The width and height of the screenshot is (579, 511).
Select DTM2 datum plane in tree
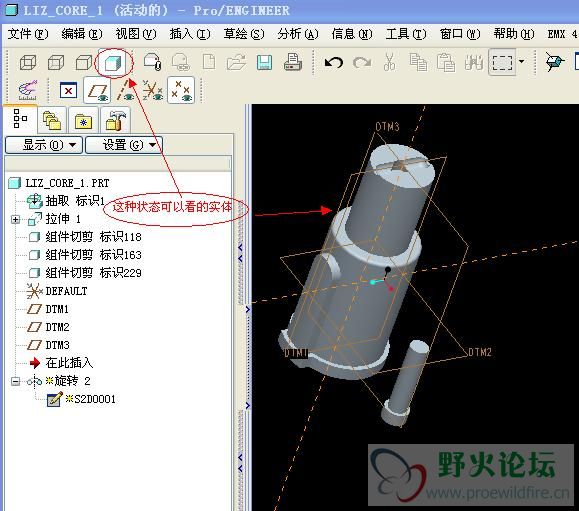point(48,327)
